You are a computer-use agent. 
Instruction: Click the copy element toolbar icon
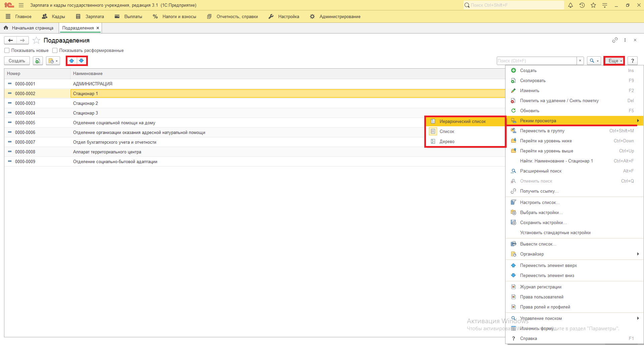point(38,61)
